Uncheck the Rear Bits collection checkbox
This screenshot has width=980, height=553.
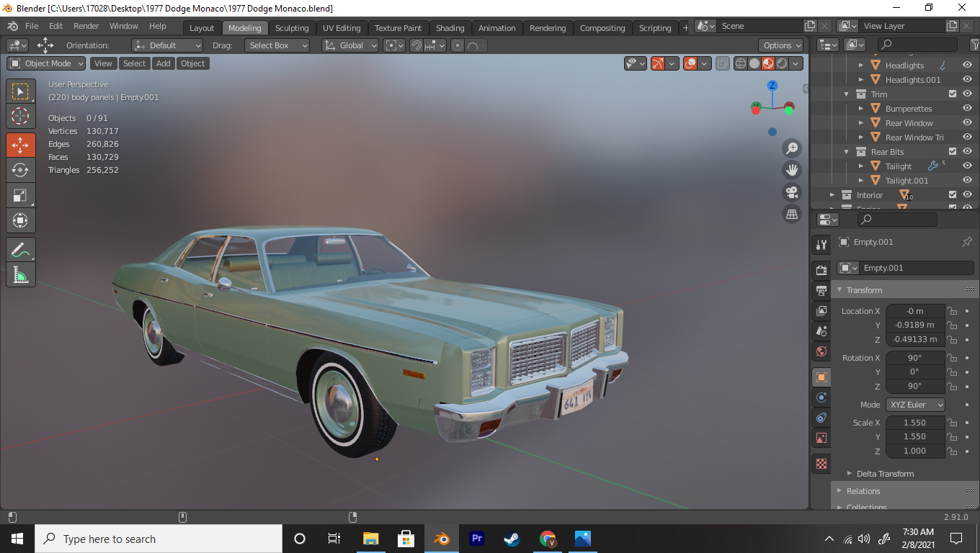[x=953, y=151]
